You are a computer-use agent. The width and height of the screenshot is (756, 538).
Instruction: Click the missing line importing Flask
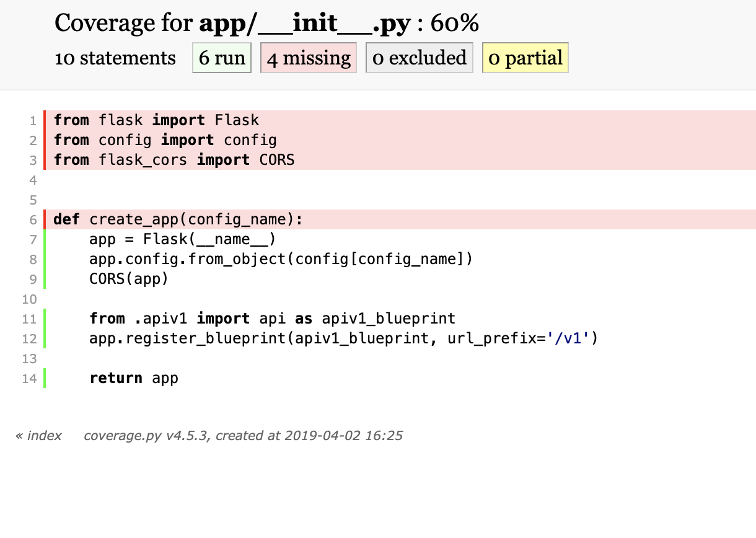pos(156,120)
